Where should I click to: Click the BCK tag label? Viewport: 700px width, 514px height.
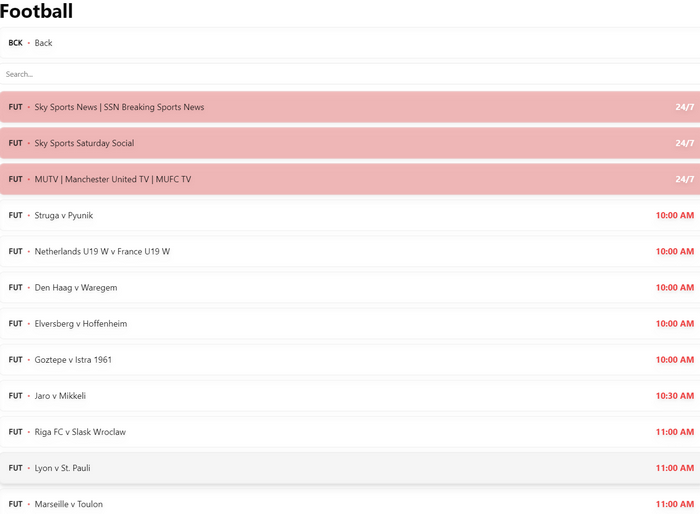pyautogui.click(x=15, y=43)
